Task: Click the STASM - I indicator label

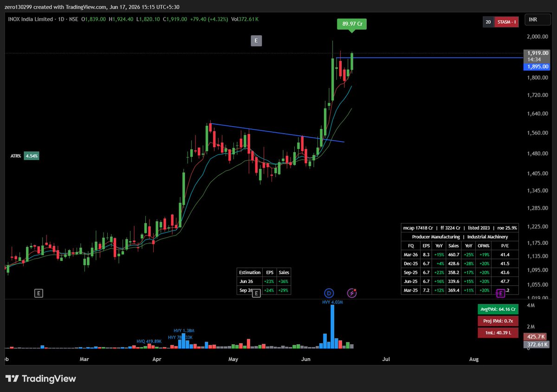Action: (x=506, y=21)
